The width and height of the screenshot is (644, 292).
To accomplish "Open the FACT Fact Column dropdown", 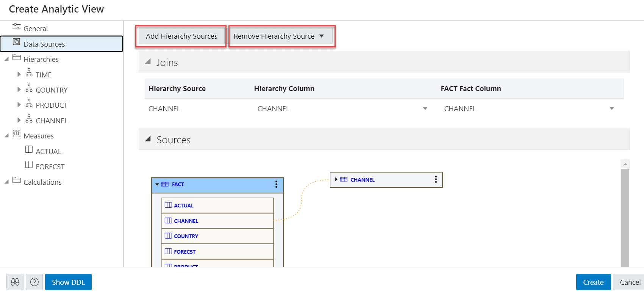I will 612,109.
